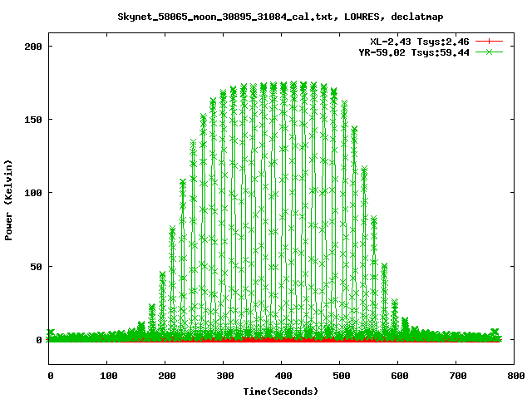
Task: Click the Power (Kelvin) y-axis label
Action: tap(8, 200)
